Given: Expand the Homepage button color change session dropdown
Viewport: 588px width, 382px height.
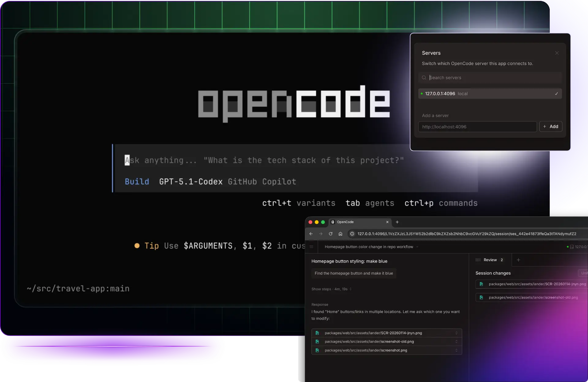Looking at the screenshot, I should tap(417, 247).
